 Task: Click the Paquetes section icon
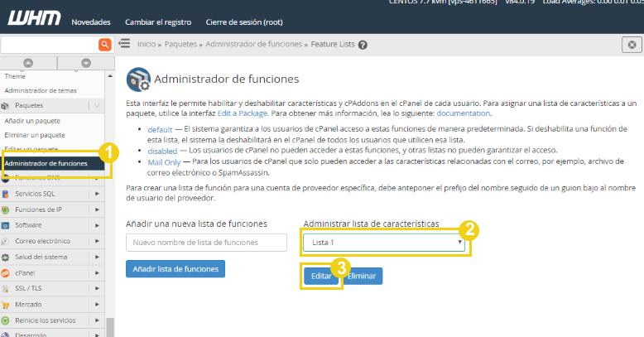5,106
